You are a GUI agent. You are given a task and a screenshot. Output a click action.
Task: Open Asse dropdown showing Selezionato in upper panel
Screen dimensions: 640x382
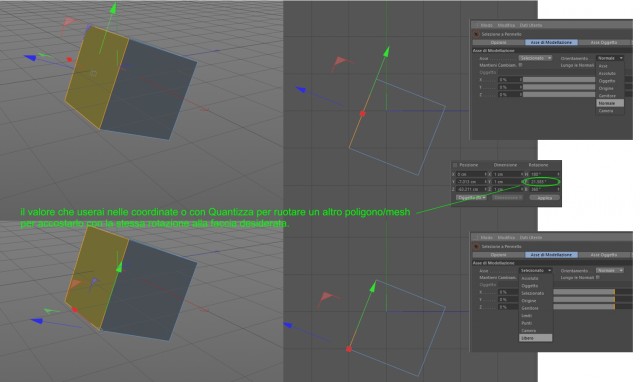[536, 58]
